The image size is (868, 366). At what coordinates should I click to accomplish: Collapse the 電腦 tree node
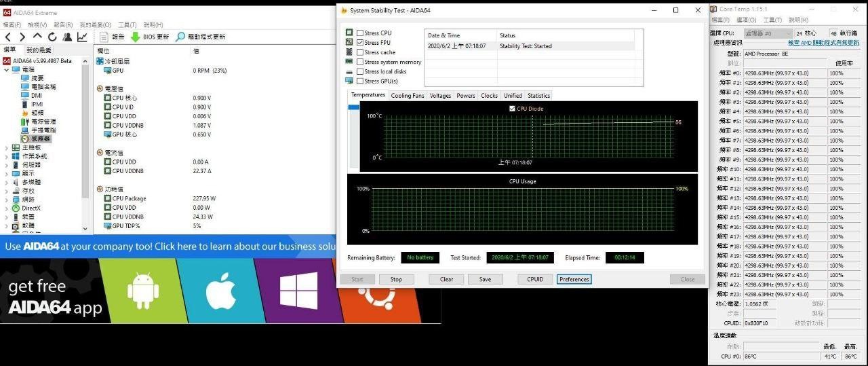pyautogui.click(x=7, y=69)
